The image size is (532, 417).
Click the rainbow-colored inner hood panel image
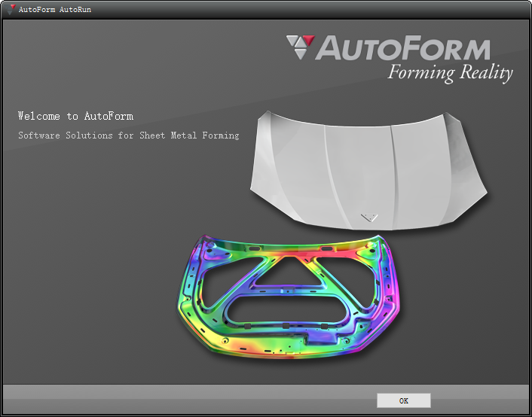(x=288, y=297)
